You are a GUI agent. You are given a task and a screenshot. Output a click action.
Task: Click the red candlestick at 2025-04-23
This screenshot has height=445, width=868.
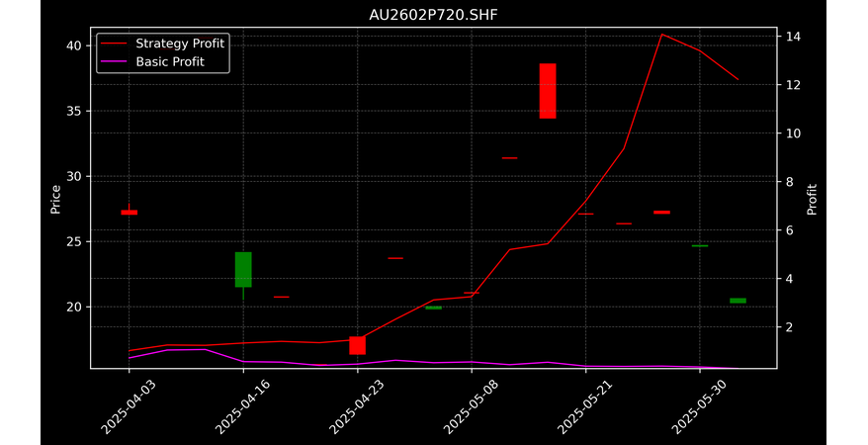coord(357,345)
